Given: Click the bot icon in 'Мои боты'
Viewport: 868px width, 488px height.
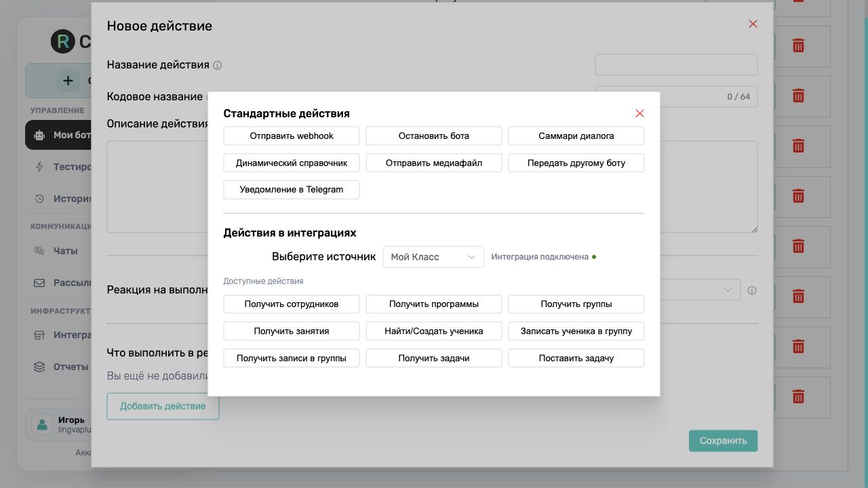Looking at the screenshot, I should pos(39,135).
